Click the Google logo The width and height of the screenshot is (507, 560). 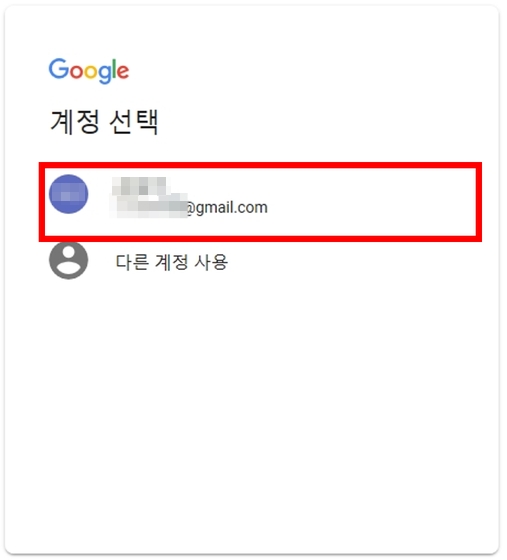pos(89,71)
